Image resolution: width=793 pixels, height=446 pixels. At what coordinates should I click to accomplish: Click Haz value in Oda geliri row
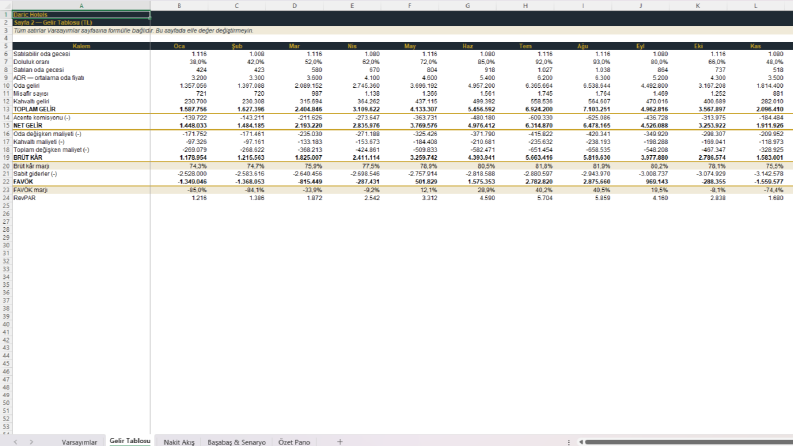[x=467, y=86]
